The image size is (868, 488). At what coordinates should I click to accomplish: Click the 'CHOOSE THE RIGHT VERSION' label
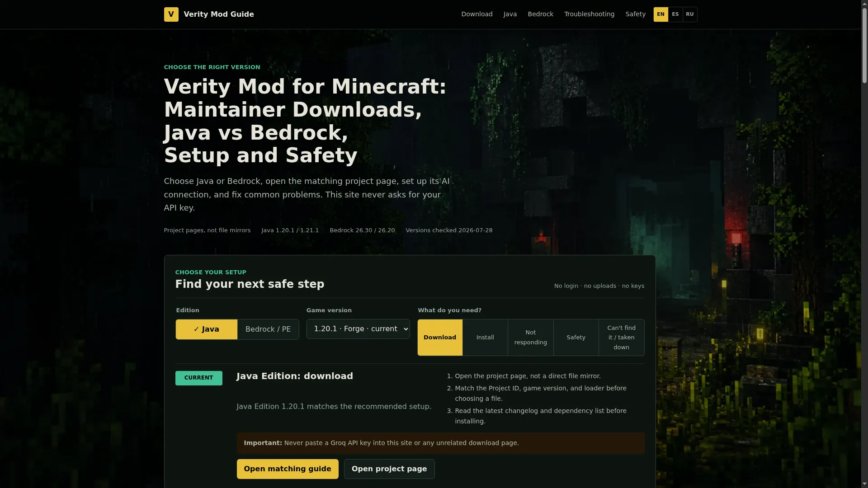pos(212,67)
